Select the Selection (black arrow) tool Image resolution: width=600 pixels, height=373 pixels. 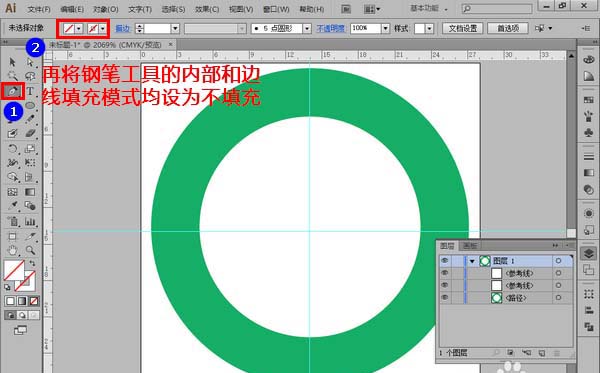(x=12, y=62)
